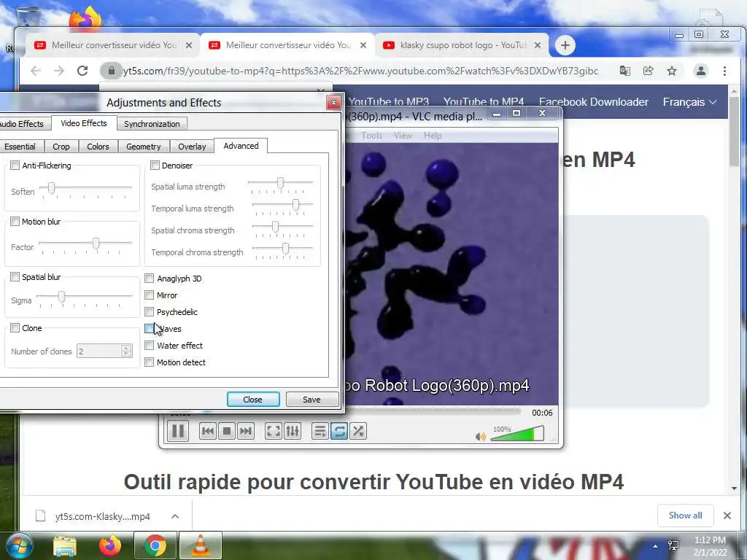Click Spatial luma strength slider
747x560 pixels.
(x=280, y=183)
